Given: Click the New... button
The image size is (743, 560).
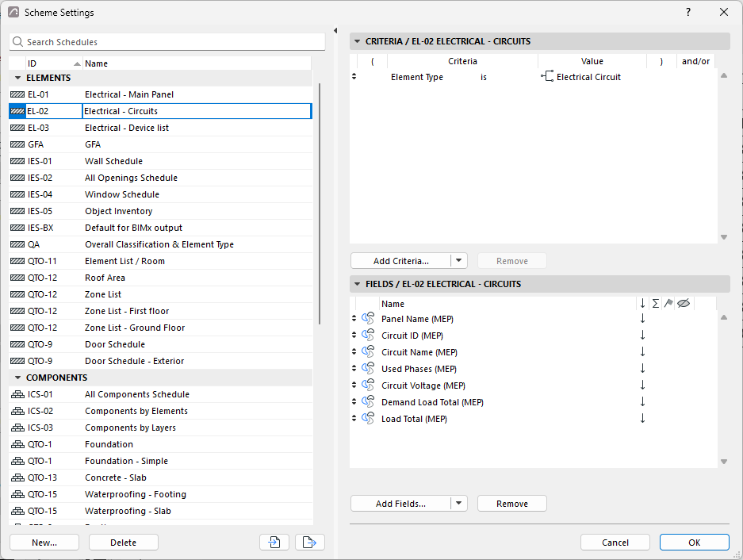Looking at the screenshot, I should pos(44,542).
